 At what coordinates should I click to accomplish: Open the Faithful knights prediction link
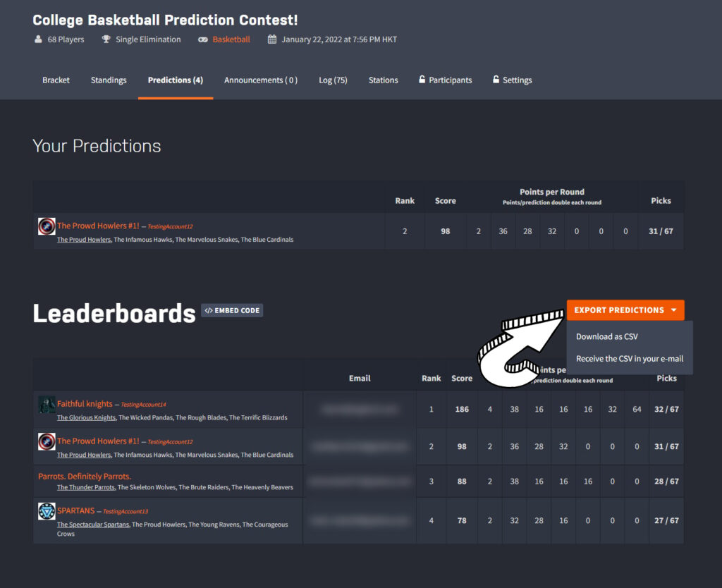[85, 404]
